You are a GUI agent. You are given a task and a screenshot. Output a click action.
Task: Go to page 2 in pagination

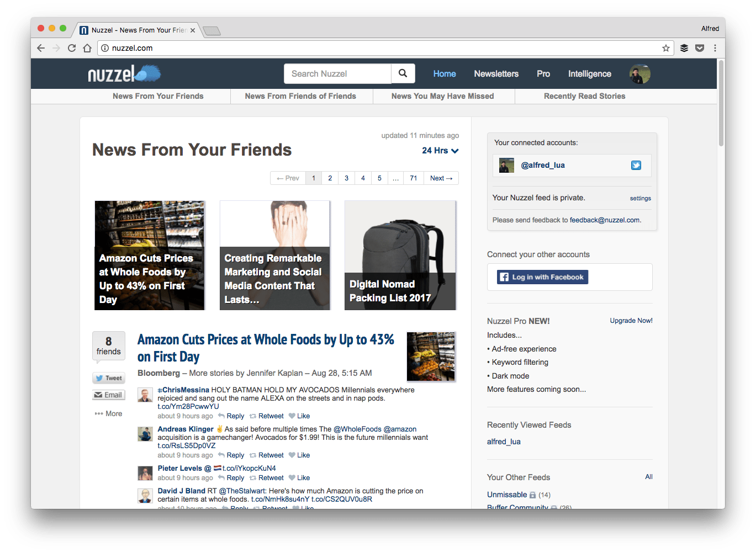(330, 178)
